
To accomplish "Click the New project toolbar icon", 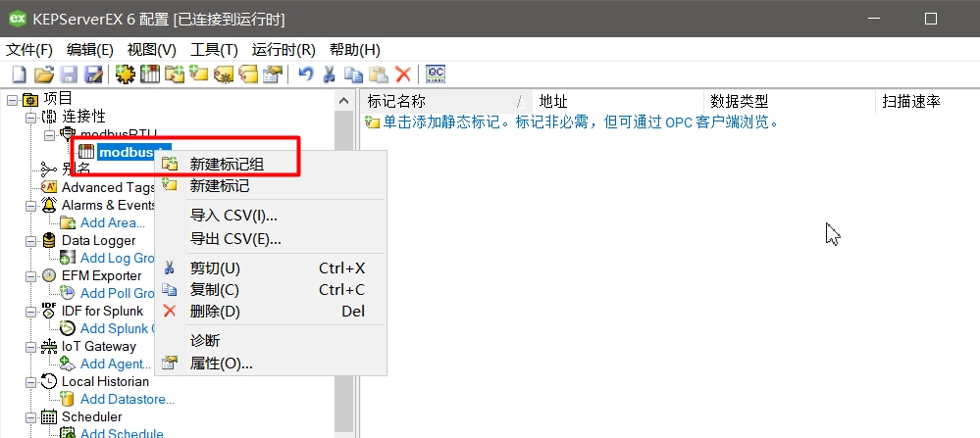I will 20,74.
